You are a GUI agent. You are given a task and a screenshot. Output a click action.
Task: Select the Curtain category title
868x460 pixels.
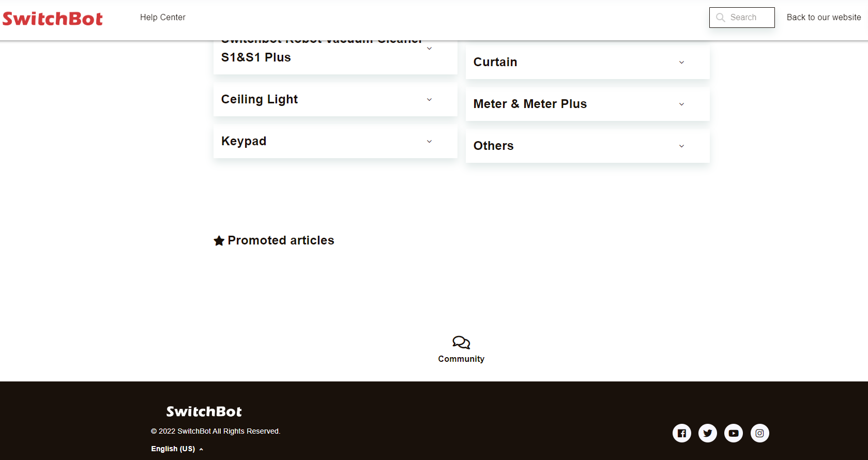[495, 62]
